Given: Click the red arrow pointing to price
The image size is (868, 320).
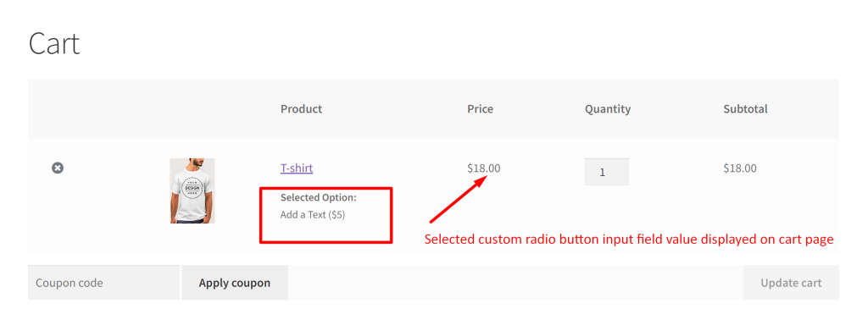Looking at the screenshot, I should [459, 198].
